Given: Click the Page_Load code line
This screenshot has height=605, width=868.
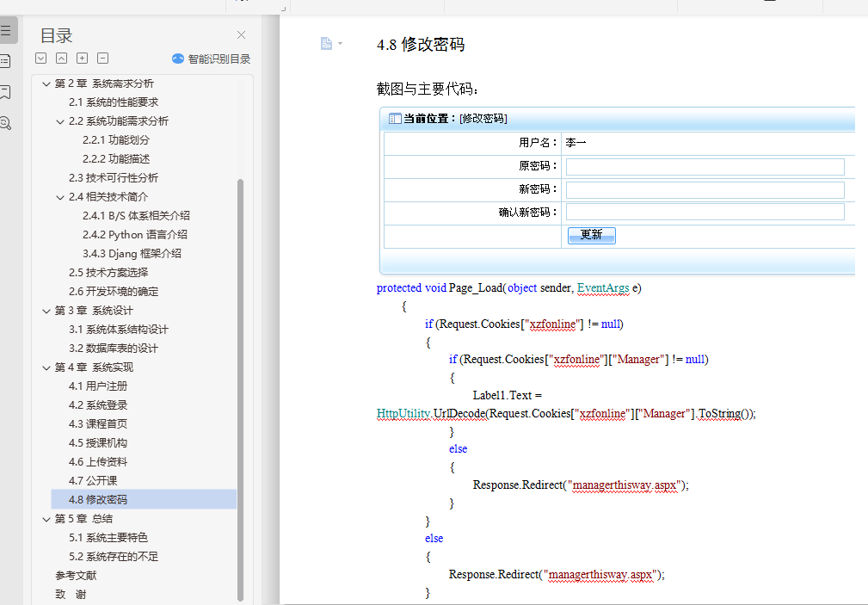Looking at the screenshot, I should coord(508,287).
